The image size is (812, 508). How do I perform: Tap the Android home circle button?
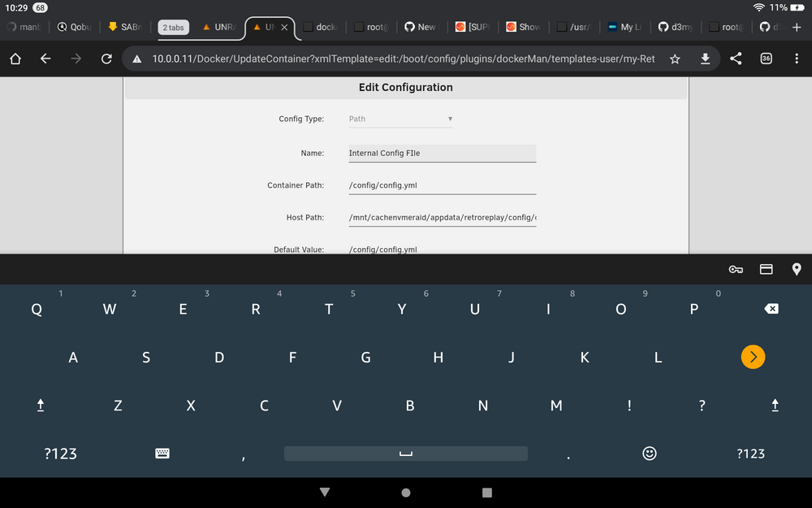pos(406,493)
